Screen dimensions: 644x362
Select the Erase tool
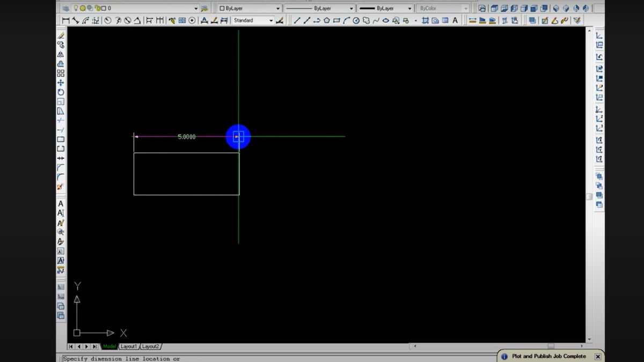coord(61,35)
